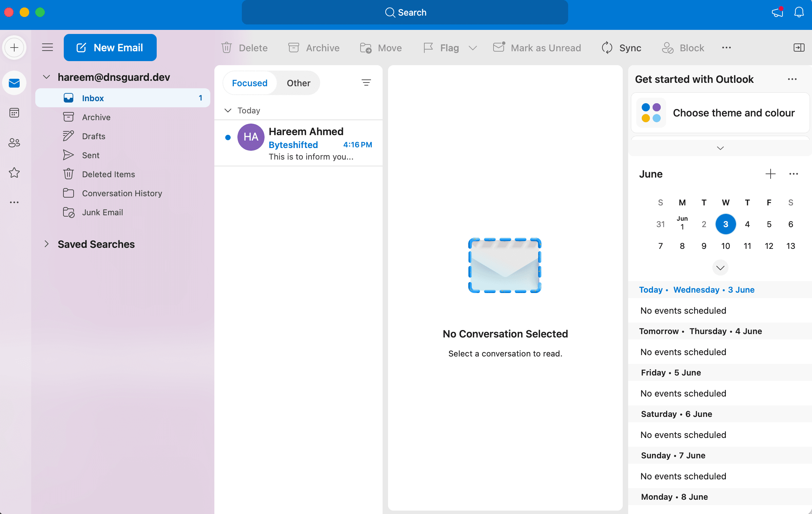Image resolution: width=812 pixels, height=514 pixels.
Task: Open the message list filter icon
Action: 366,82
